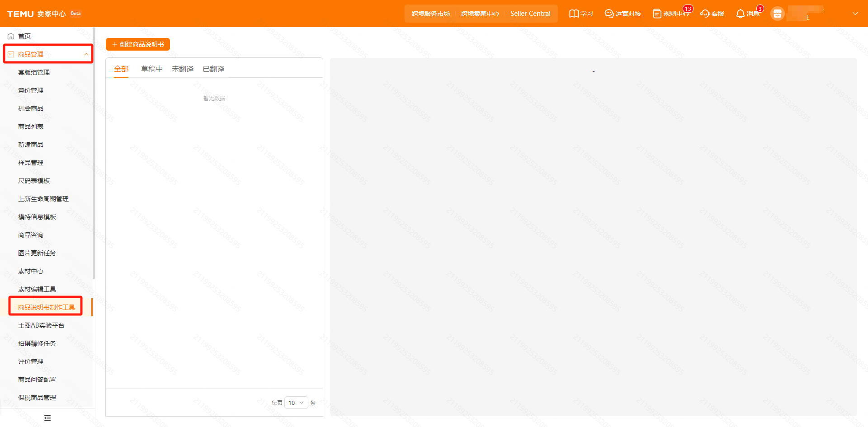Select the 全部 tab

[121, 69]
